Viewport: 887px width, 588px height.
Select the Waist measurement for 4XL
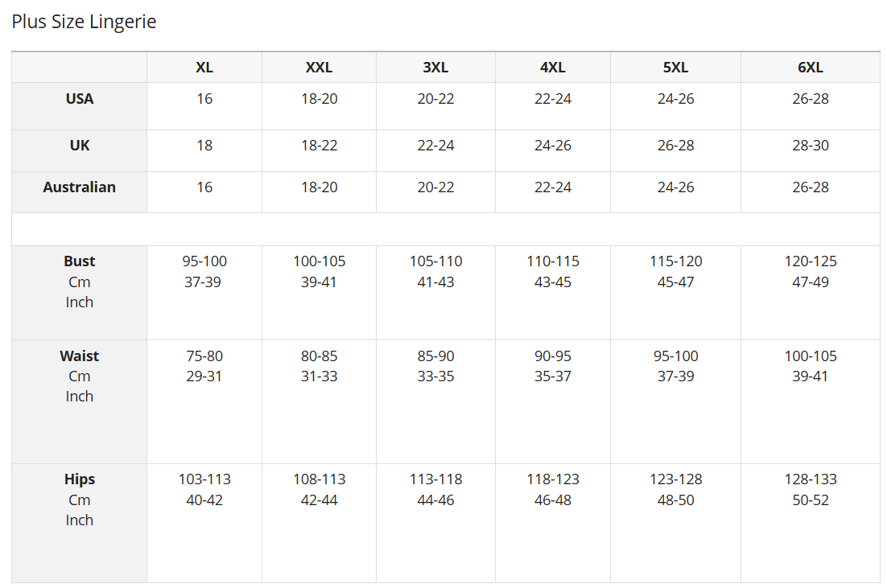pos(553,366)
